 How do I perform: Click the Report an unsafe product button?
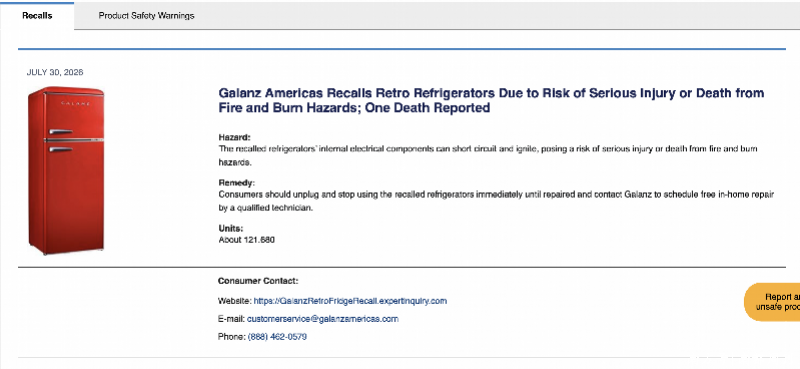pos(772,302)
